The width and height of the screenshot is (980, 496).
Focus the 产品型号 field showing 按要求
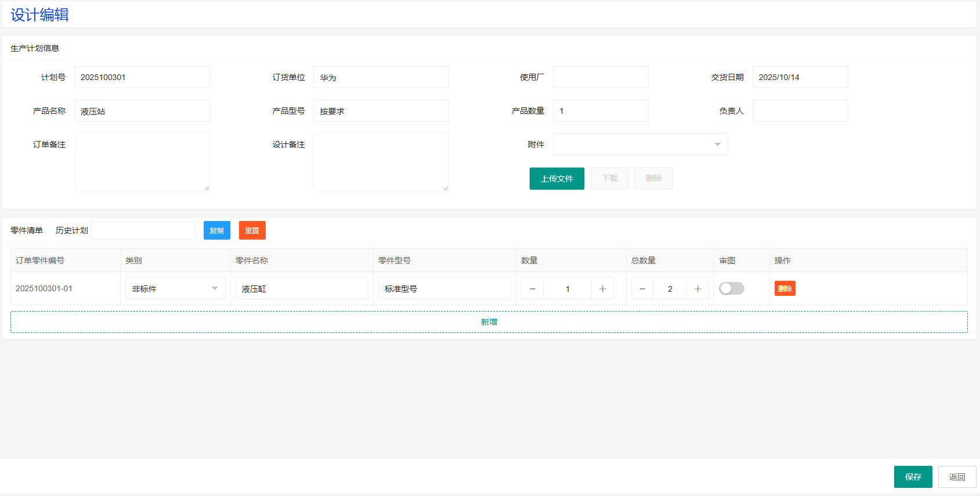click(x=381, y=111)
